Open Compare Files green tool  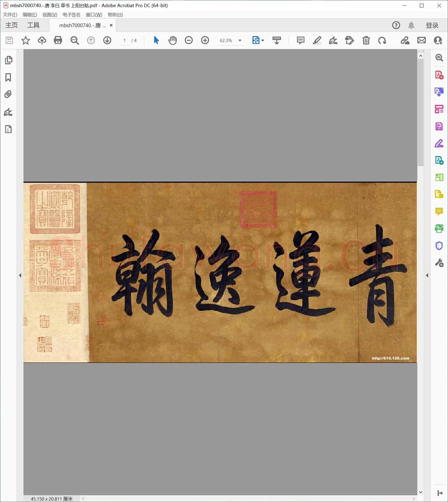pos(439,177)
